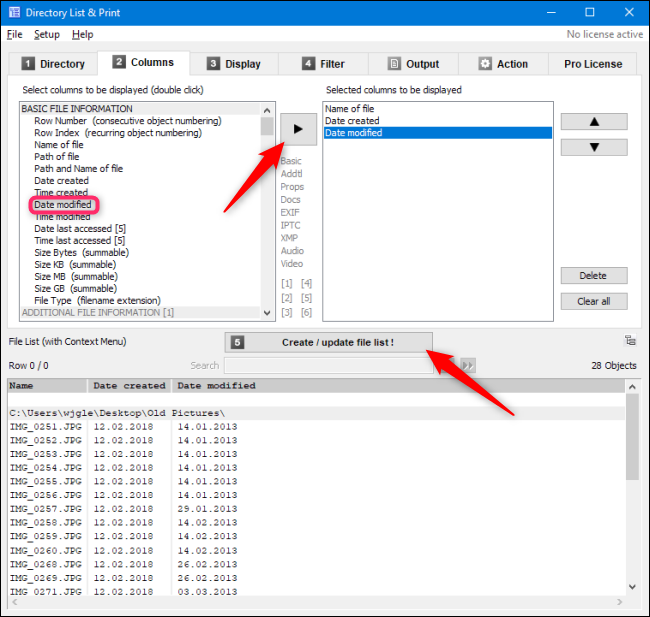Switch to the Action tab
Image resolution: width=650 pixels, height=617 pixels.
503,64
